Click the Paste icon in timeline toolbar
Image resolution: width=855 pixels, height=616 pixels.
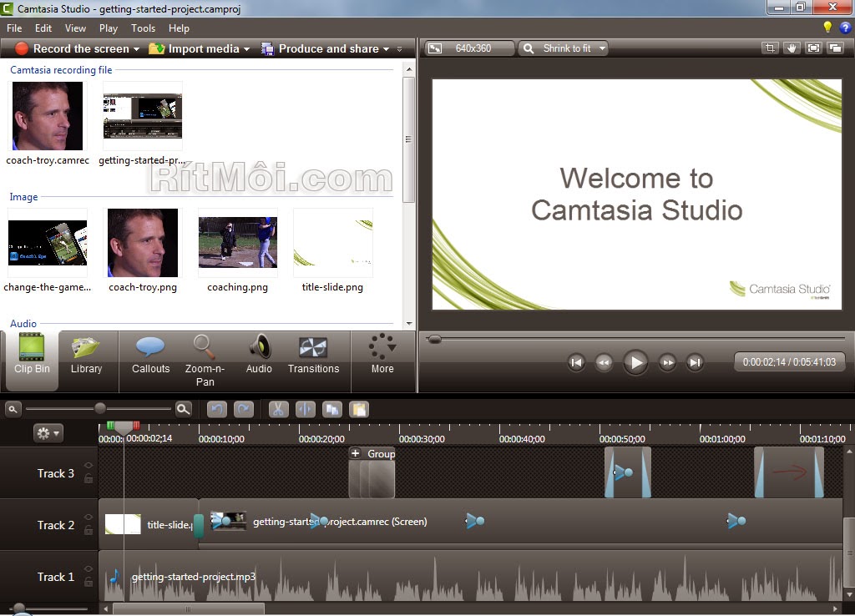point(359,409)
